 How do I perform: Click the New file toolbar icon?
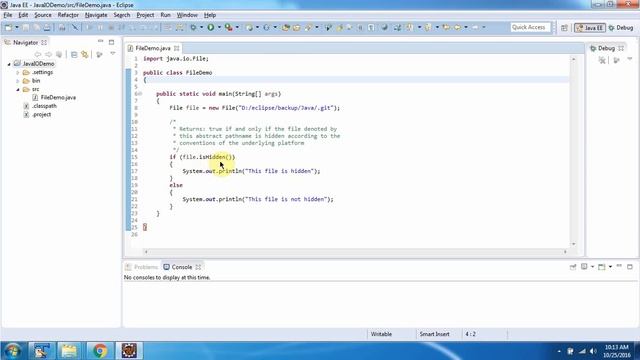(8, 27)
